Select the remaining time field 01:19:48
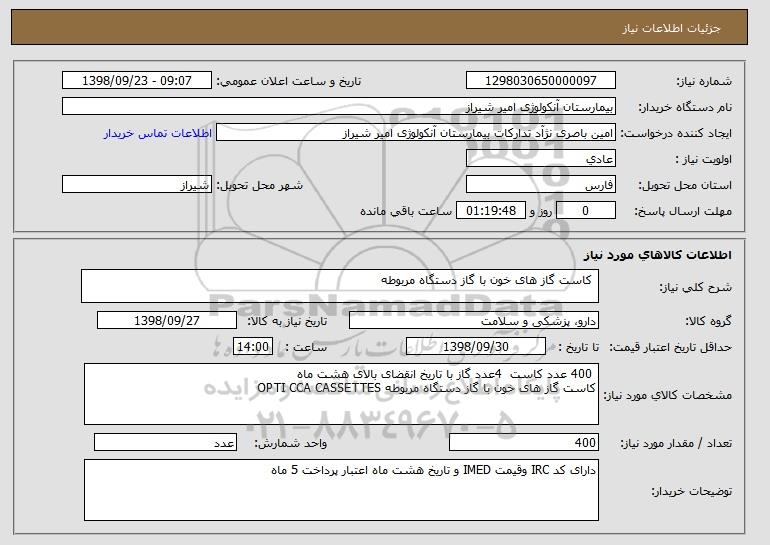This screenshot has height=545, width=770. (x=491, y=211)
